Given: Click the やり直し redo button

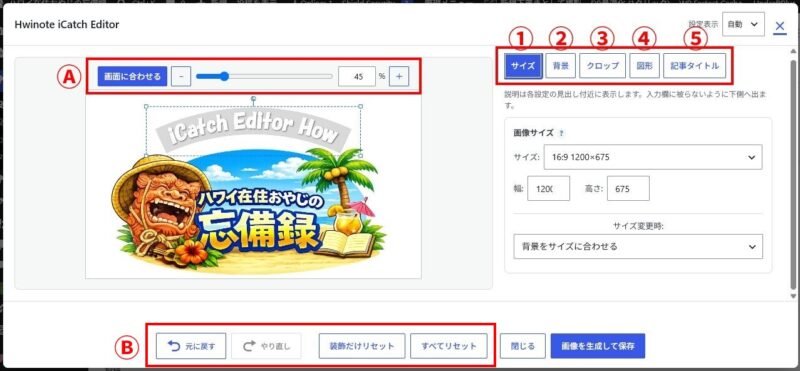Looking at the screenshot, I should 266,346.
